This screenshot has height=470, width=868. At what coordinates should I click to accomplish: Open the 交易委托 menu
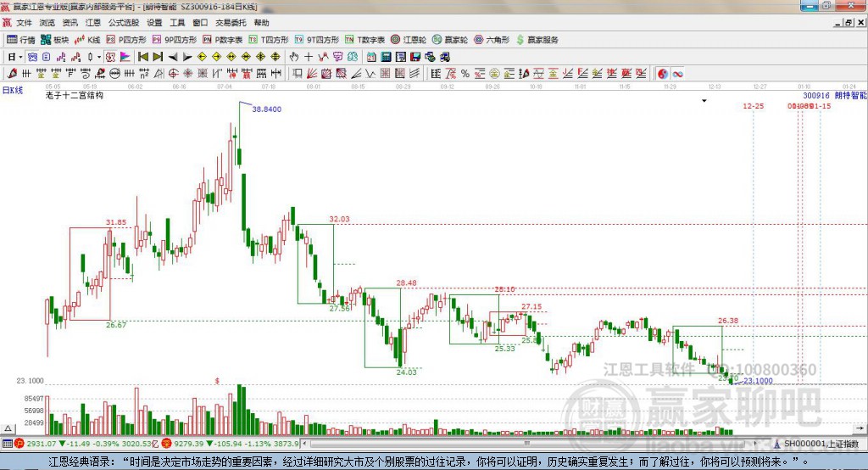click(231, 23)
